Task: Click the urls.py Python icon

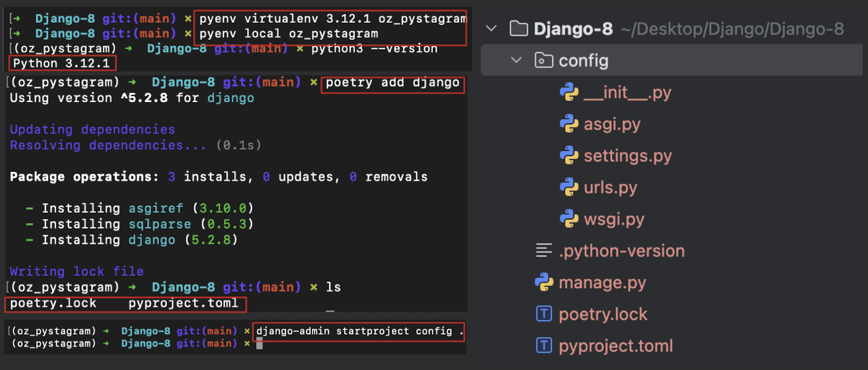Action: coord(569,187)
